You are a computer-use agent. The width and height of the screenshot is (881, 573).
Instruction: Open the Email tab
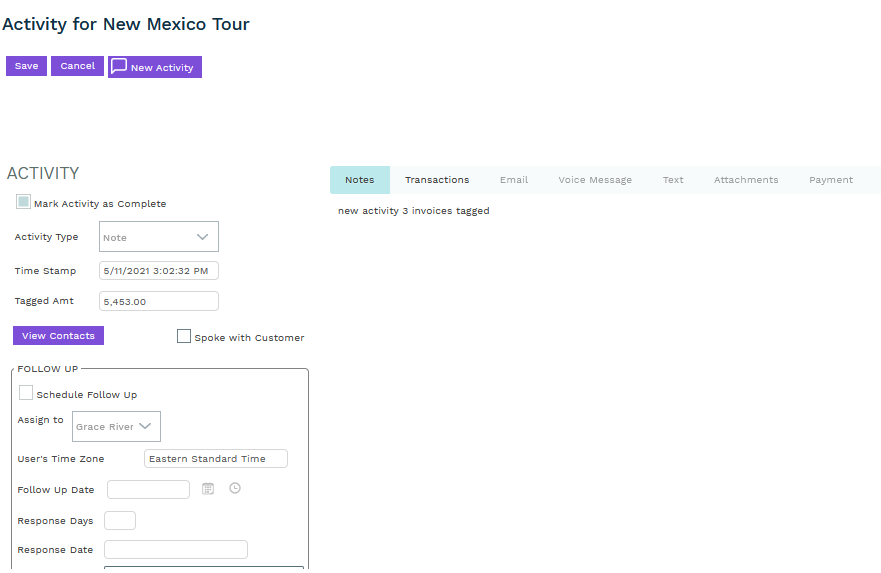514,180
